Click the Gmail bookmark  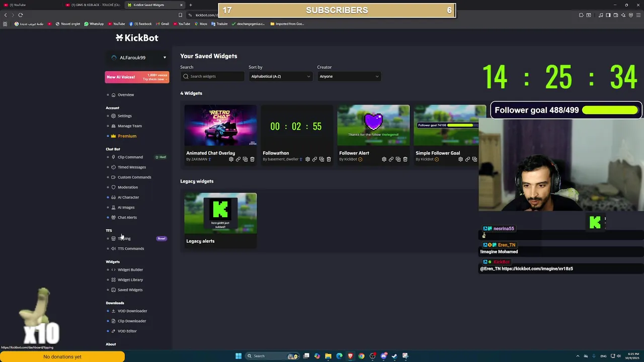point(163,24)
